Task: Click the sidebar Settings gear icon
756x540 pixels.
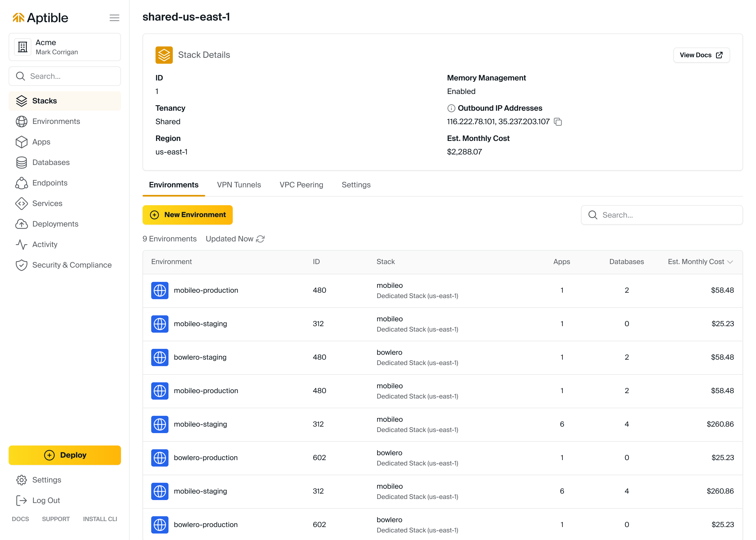Action: click(x=22, y=480)
